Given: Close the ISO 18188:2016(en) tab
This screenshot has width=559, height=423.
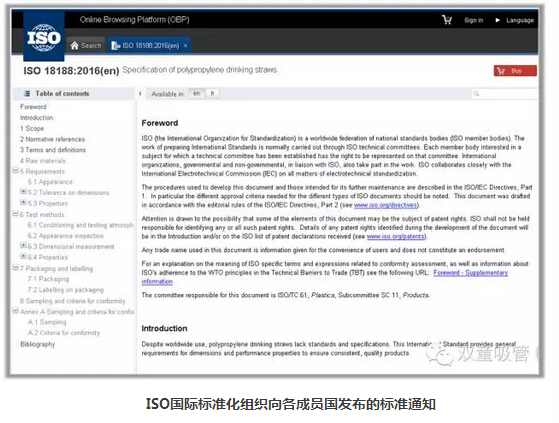Looking at the screenshot, I should tap(185, 46).
